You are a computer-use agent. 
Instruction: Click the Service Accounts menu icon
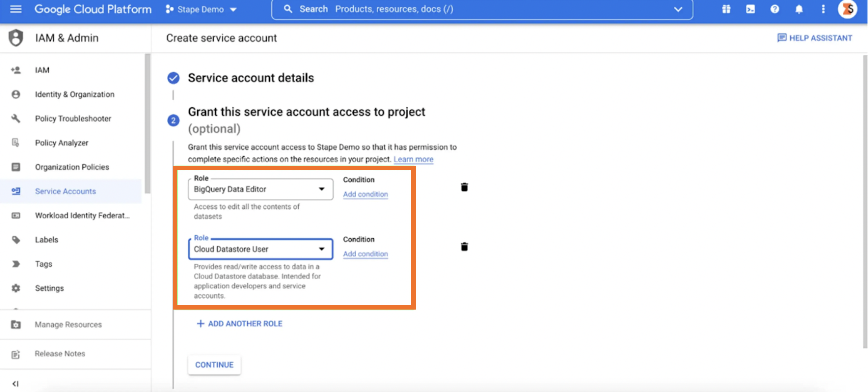tap(15, 191)
